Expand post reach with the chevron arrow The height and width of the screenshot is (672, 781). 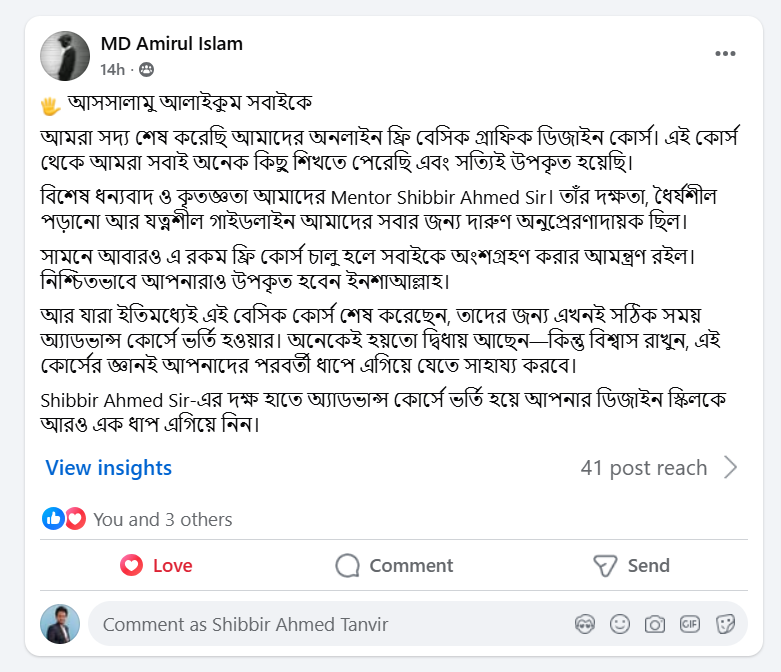pos(731,468)
